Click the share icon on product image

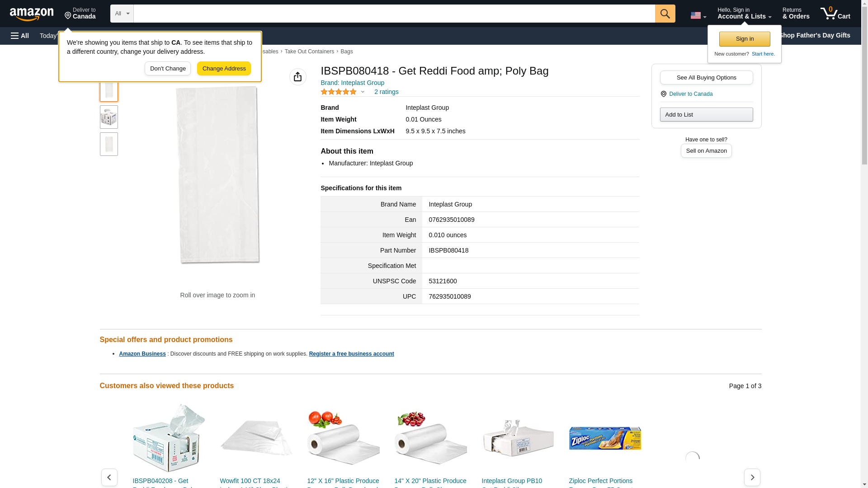pos(297,77)
